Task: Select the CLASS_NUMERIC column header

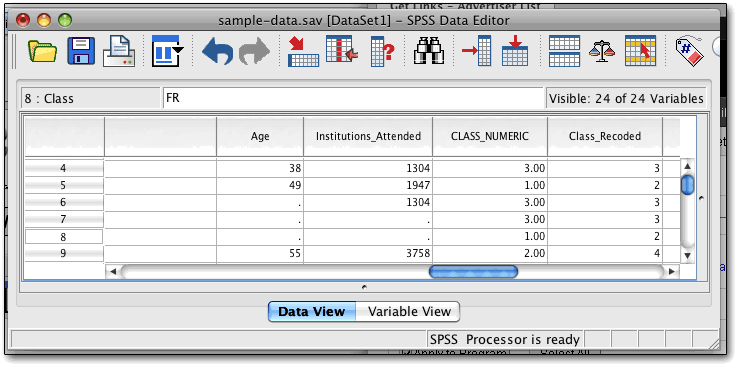Action: [x=490, y=136]
